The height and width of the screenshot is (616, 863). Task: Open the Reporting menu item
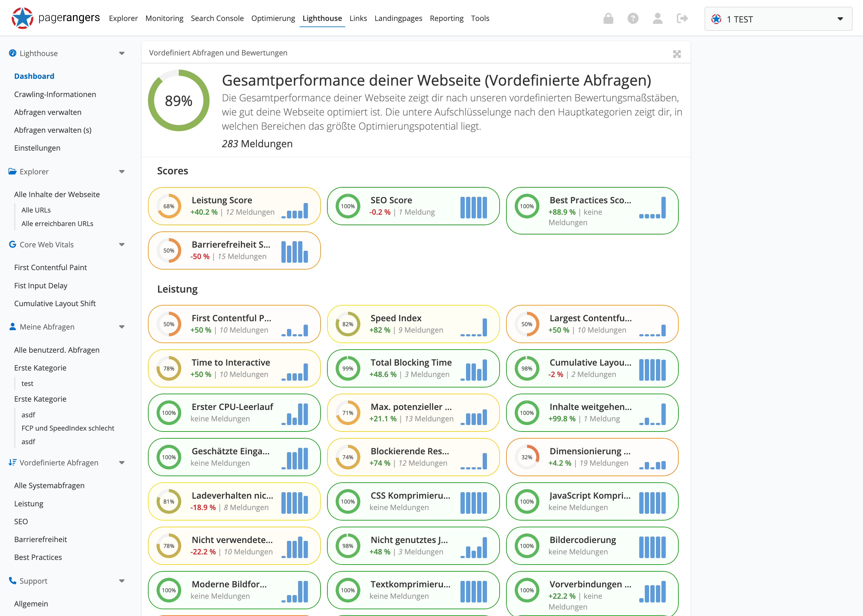pos(447,18)
